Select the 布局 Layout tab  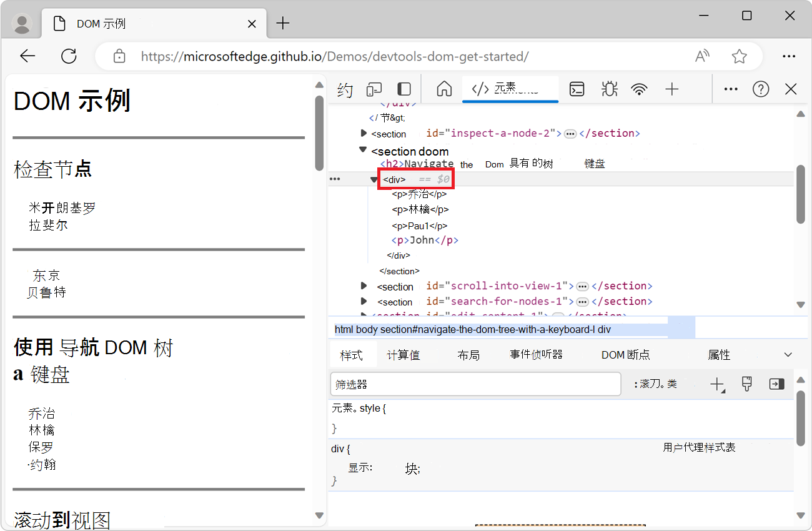pyautogui.click(x=468, y=355)
